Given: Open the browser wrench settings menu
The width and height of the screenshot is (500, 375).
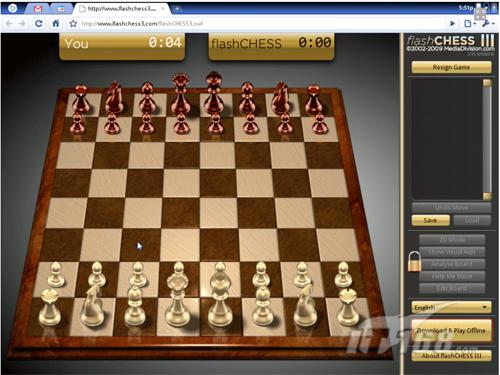Looking at the screenshot, I should tap(487, 23).
